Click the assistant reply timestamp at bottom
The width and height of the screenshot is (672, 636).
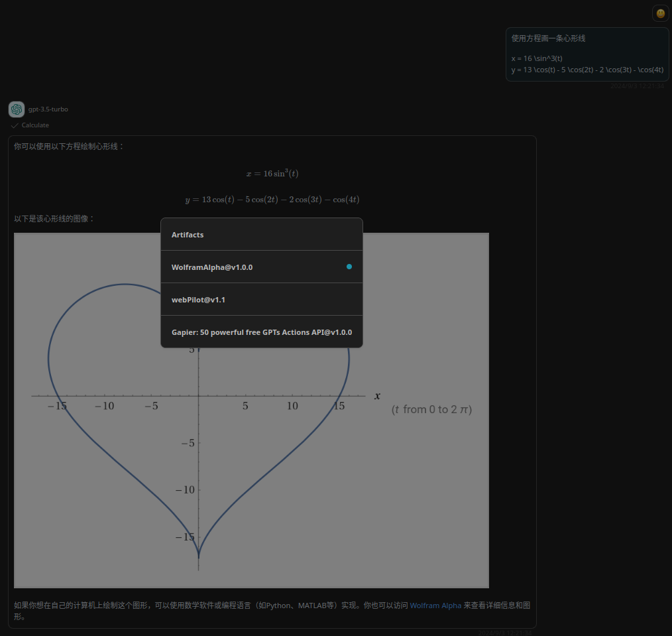[x=504, y=633]
